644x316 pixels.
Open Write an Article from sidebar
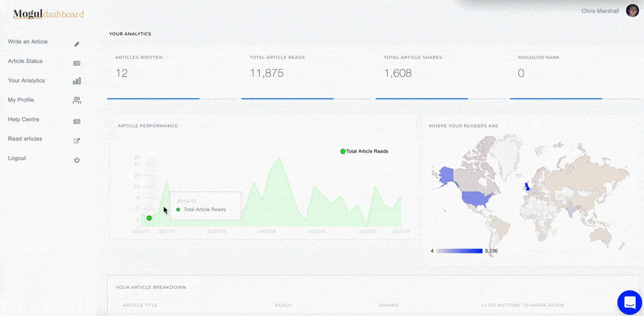(x=28, y=42)
